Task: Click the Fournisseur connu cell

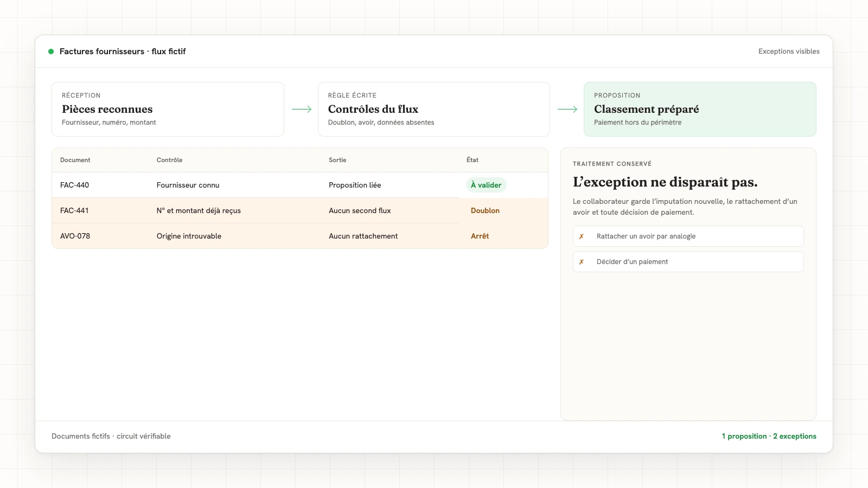Action: (x=188, y=185)
